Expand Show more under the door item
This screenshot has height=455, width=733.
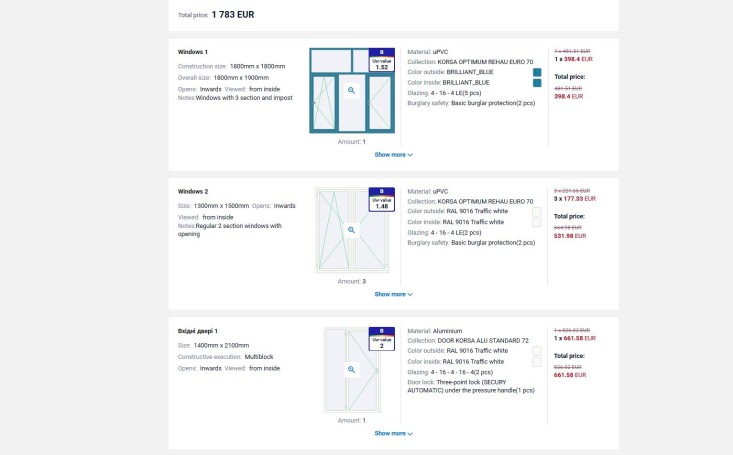click(x=393, y=433)
